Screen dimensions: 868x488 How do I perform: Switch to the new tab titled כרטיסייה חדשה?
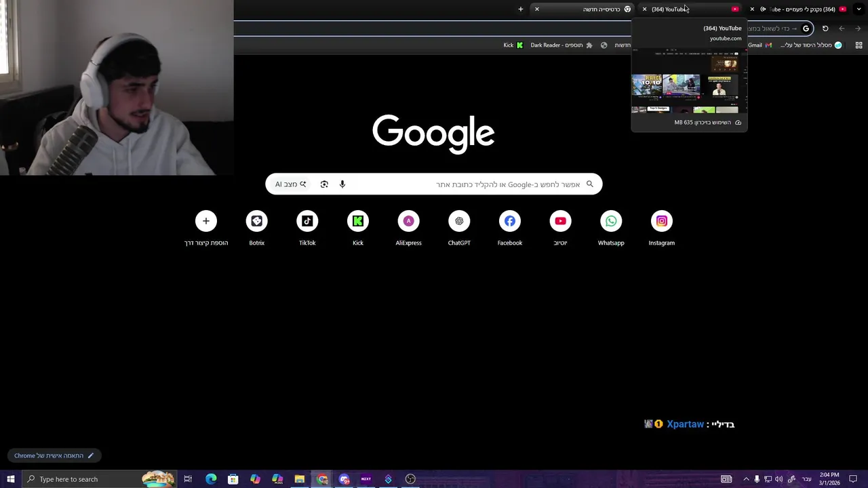pos(583,9)
